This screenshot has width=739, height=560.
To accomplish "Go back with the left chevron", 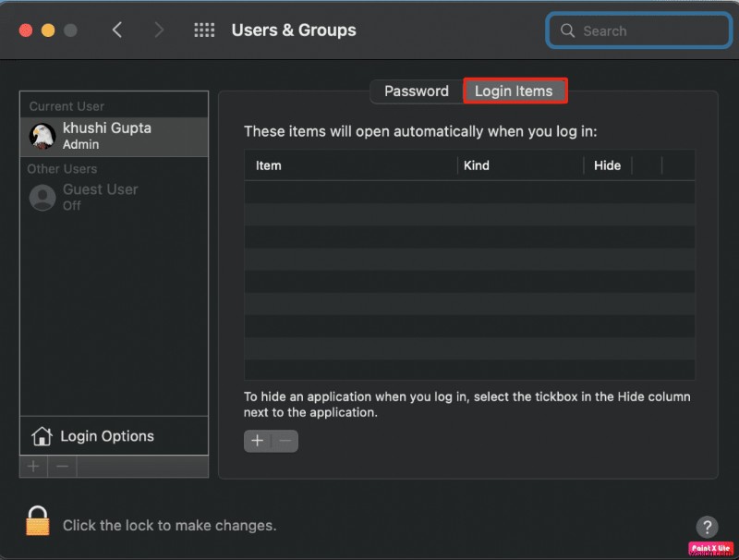I will [x=117, y=30].
